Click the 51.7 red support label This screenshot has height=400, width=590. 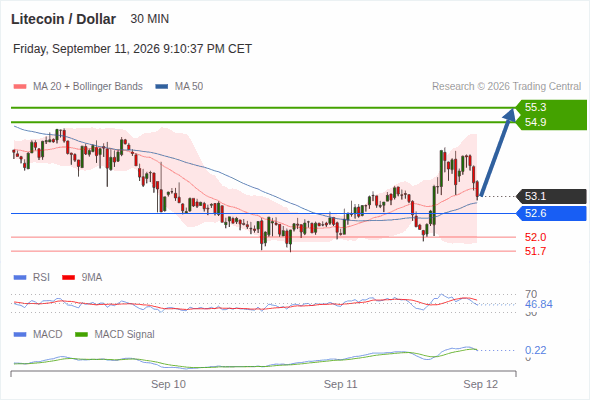pos(535,251)
